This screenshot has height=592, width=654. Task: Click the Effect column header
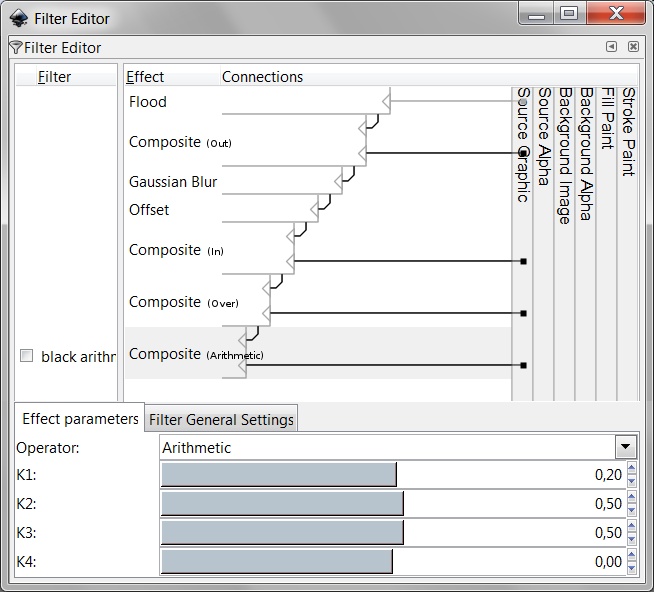(x=146, y=77)
